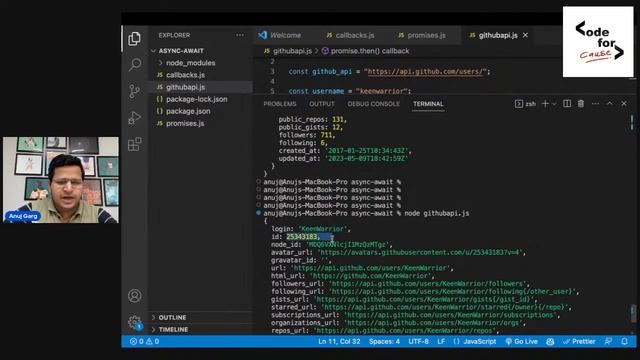Click the Anuj Garg webcam thumbnail
640x360 pixels.
61,180
